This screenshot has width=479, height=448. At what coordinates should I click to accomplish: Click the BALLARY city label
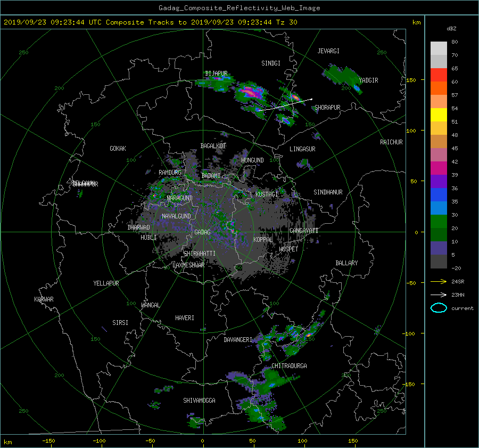coord(346,263)
